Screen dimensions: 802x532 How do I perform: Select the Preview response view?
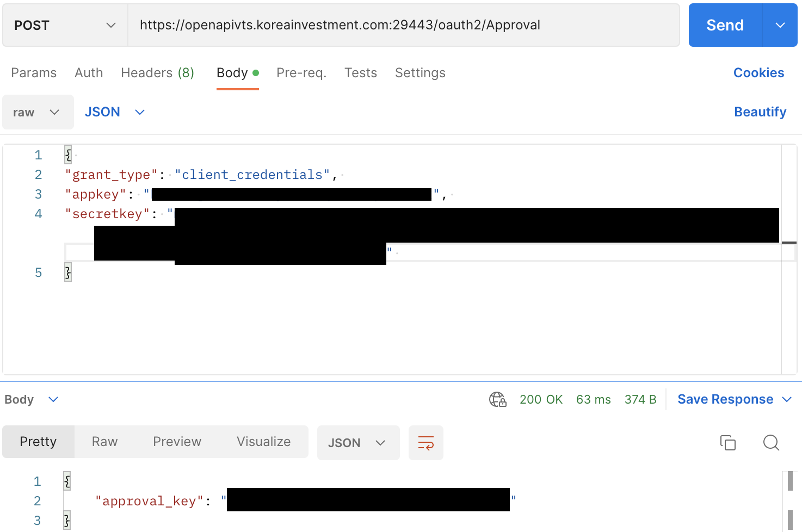(177, 442)
